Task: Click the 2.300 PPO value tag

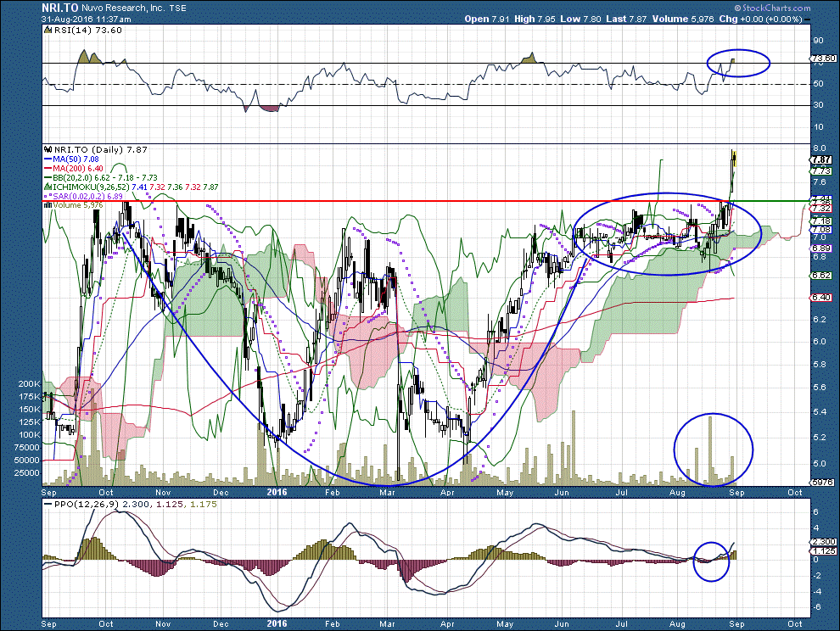Action: tap(824, 542)
